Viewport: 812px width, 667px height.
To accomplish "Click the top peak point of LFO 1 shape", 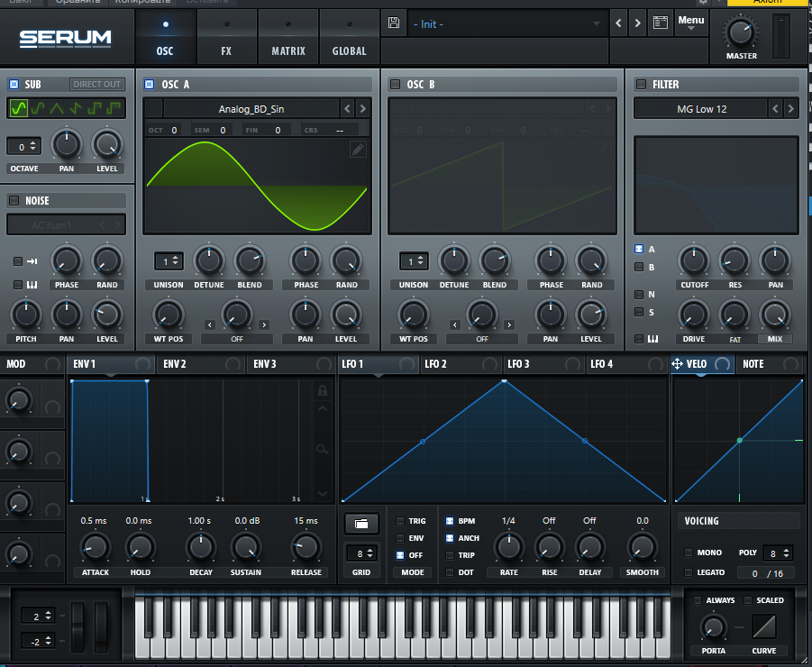I will click(505, 381).
